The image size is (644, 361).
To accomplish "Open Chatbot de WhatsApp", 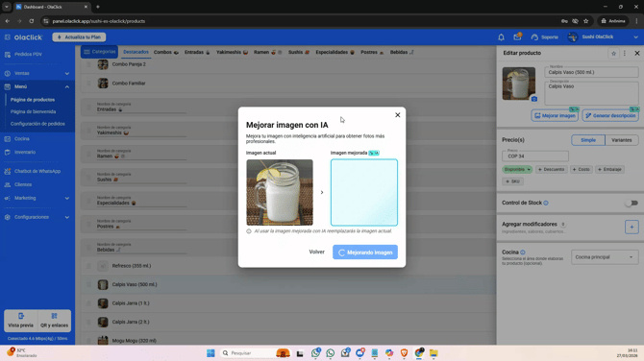I will [37, 171].
